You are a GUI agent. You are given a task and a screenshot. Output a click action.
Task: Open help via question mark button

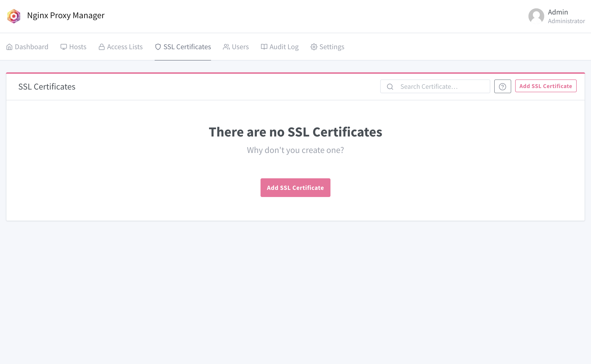pyautogui.click(x=502, y=87)
